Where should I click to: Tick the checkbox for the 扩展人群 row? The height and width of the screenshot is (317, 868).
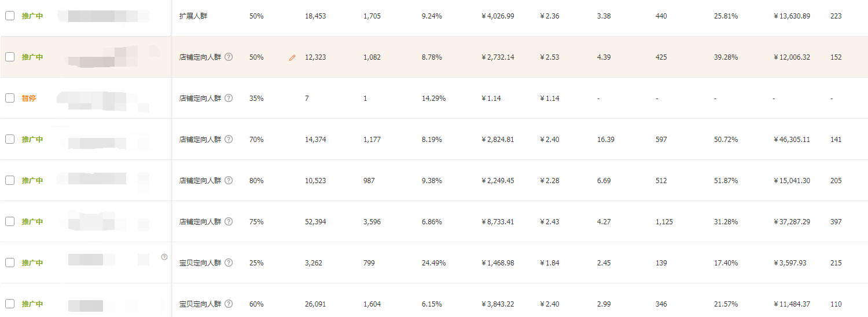pyautogui.click(x=10, y=16)
